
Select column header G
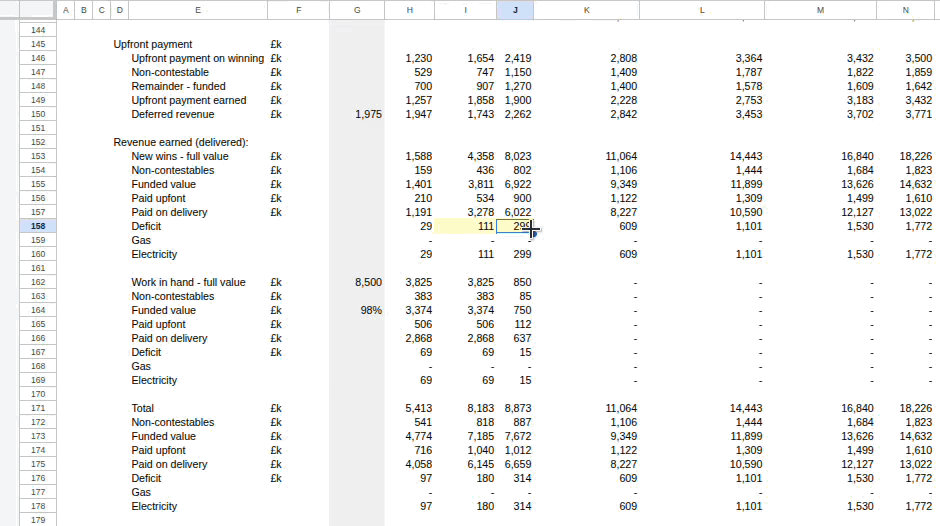coord(357,10)
